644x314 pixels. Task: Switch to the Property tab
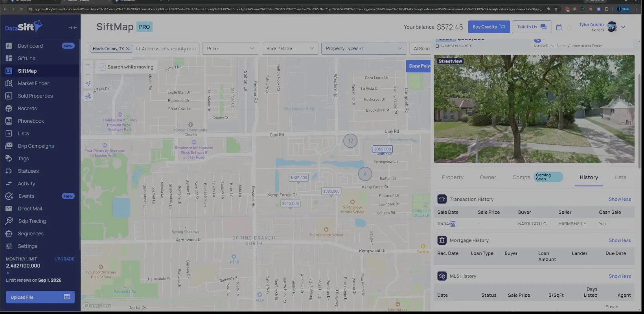click(x=453, y=177)
